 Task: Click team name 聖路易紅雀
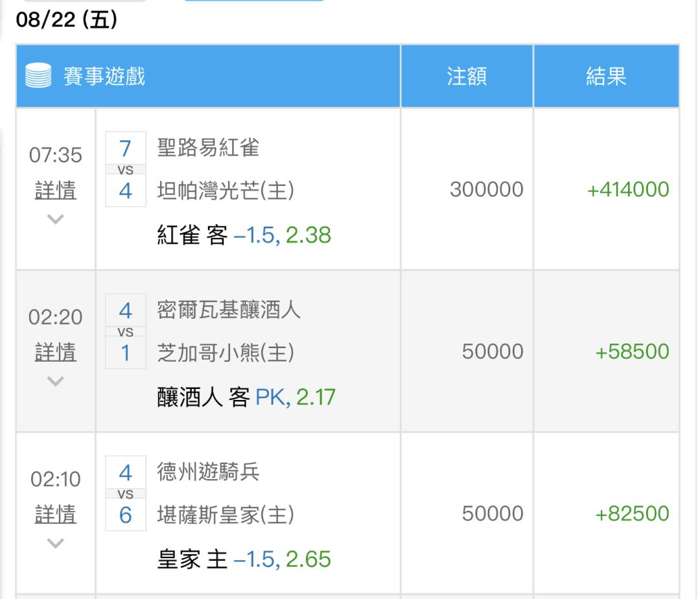[x=208, y=148]
